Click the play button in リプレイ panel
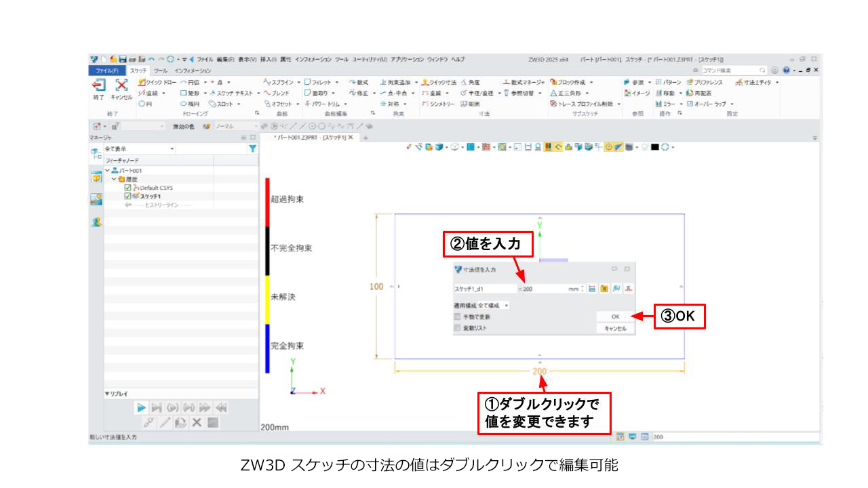This screenshot has height=488, width=868. 141,407
